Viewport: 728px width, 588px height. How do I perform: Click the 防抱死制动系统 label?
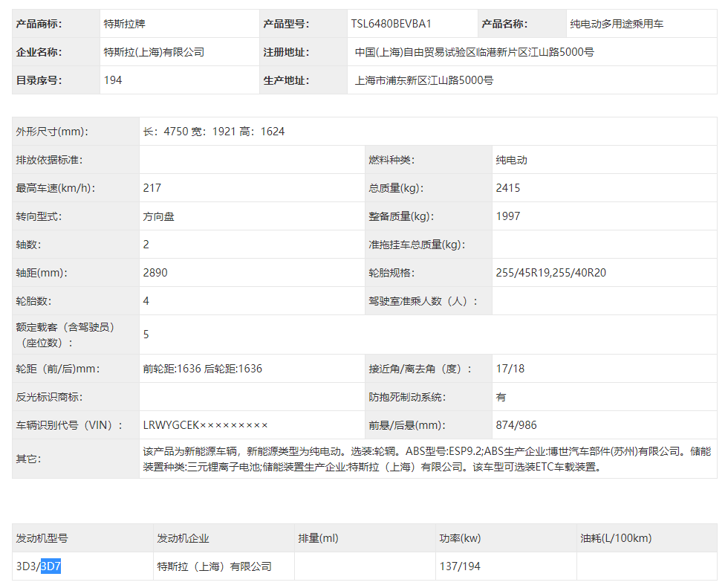coord(407,397)
